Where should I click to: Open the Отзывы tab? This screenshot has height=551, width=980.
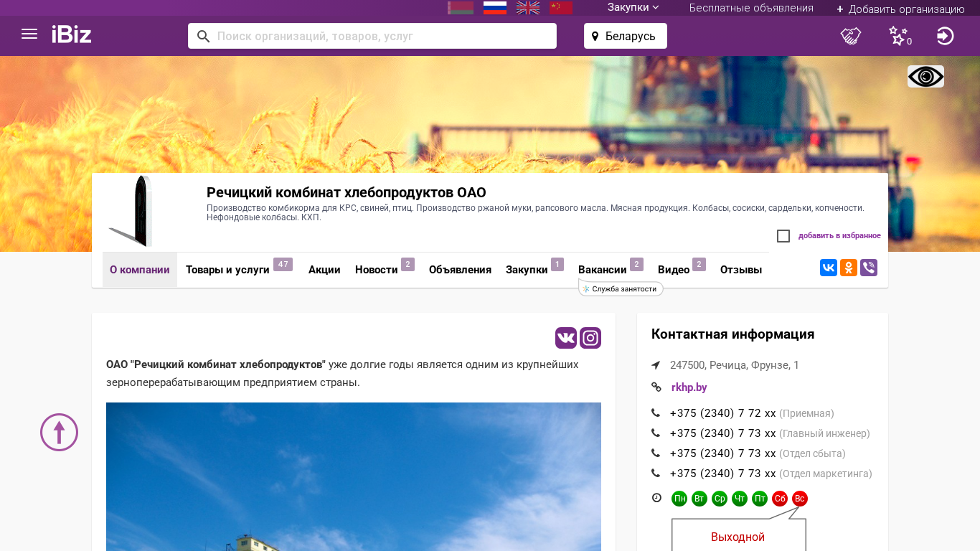click(x=741, y=270)
